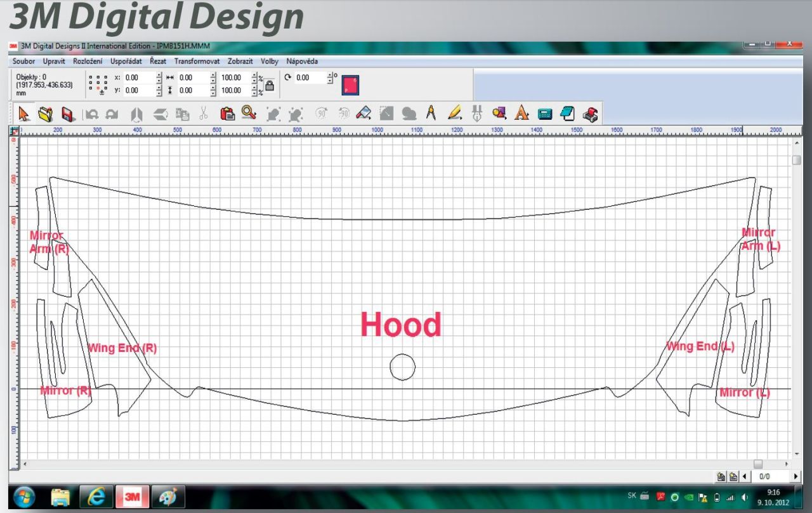Open the Zobrazit menu
812x513 pixels.
pos(240,62)
